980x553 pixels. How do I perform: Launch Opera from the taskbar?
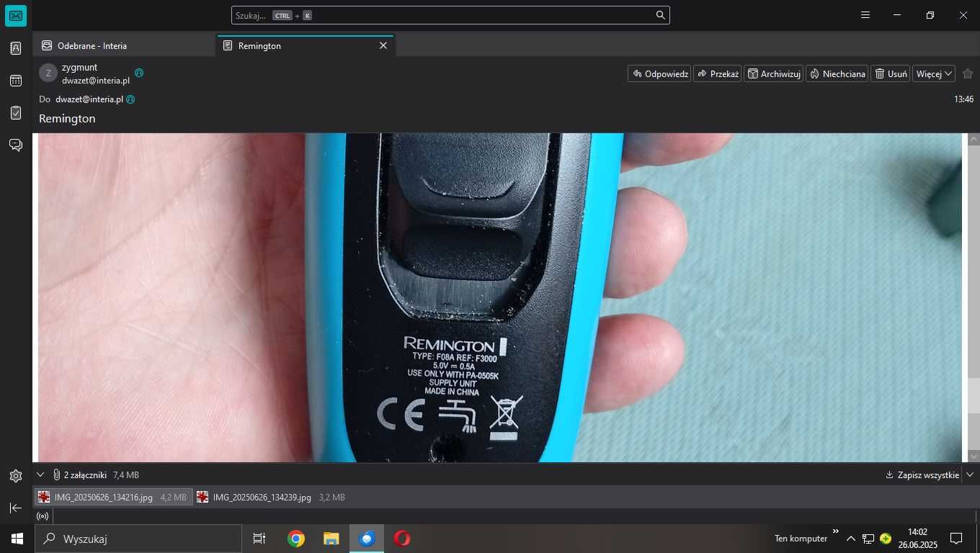click(402, 539)
